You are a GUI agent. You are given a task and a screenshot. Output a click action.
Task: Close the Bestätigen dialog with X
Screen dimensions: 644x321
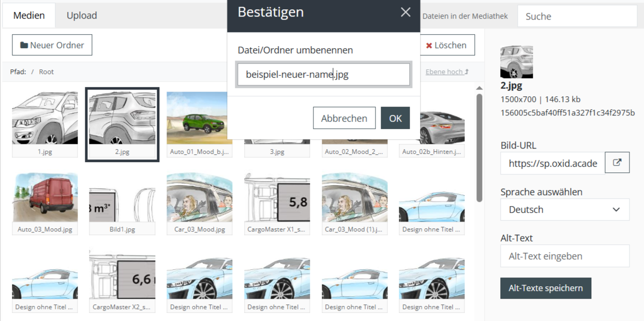406,12
